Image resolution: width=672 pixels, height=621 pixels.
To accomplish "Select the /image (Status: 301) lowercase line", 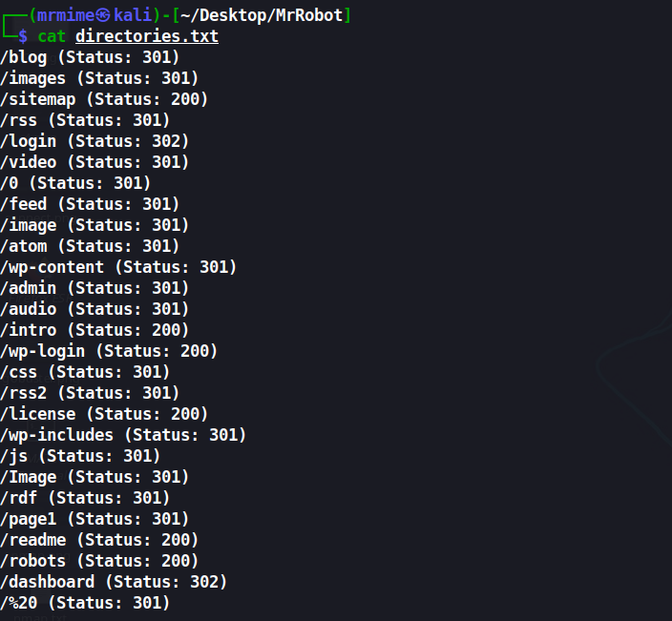I will click(x=94, y=225).
